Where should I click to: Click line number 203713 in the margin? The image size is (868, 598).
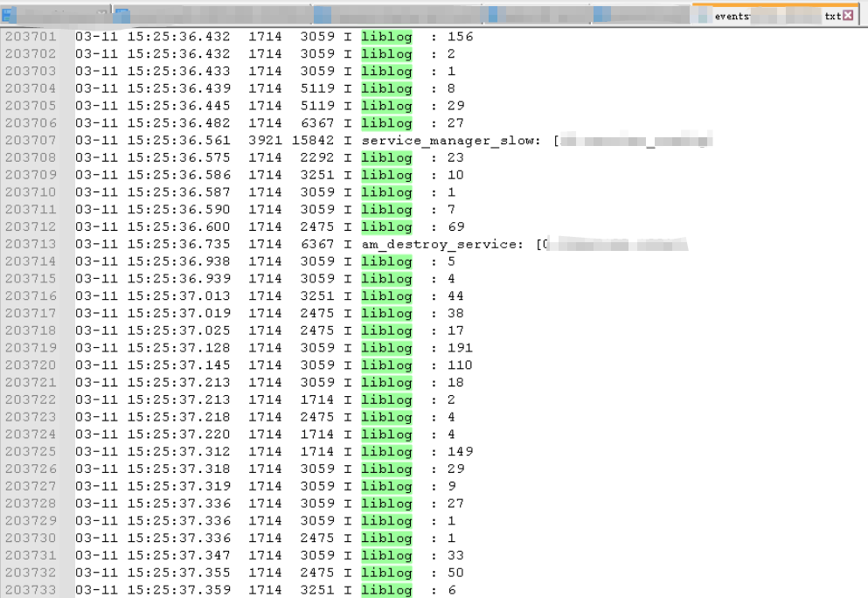click(x=31, y=244)
